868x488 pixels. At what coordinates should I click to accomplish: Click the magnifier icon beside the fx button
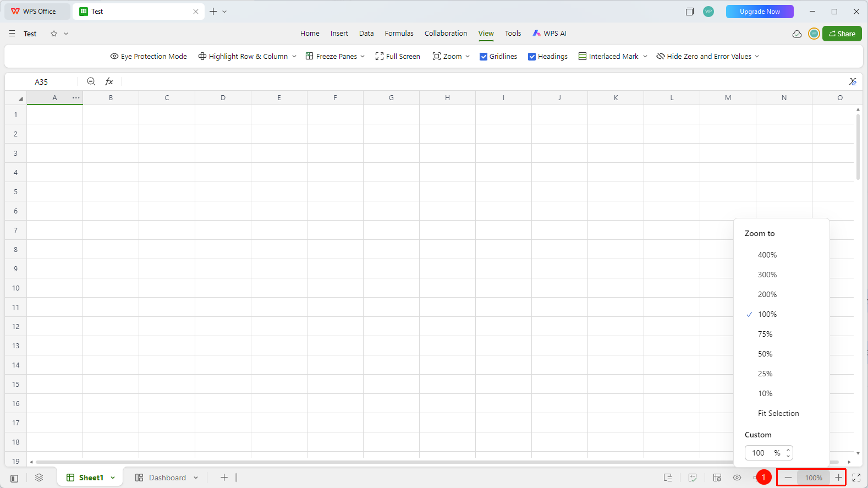[x=91, y=81]
